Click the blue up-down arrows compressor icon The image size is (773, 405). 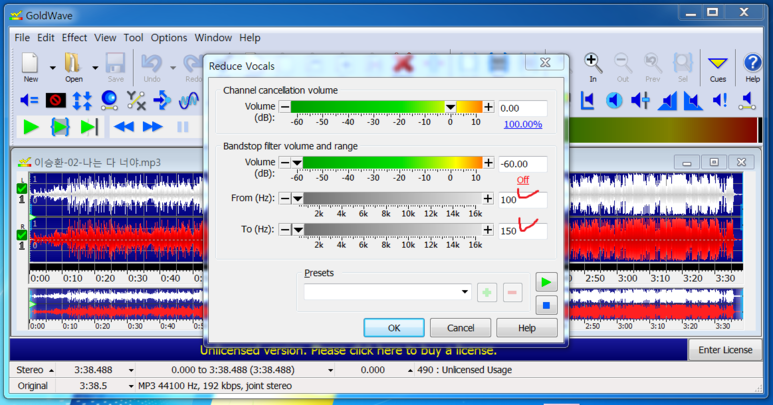(x=82, y=101)
